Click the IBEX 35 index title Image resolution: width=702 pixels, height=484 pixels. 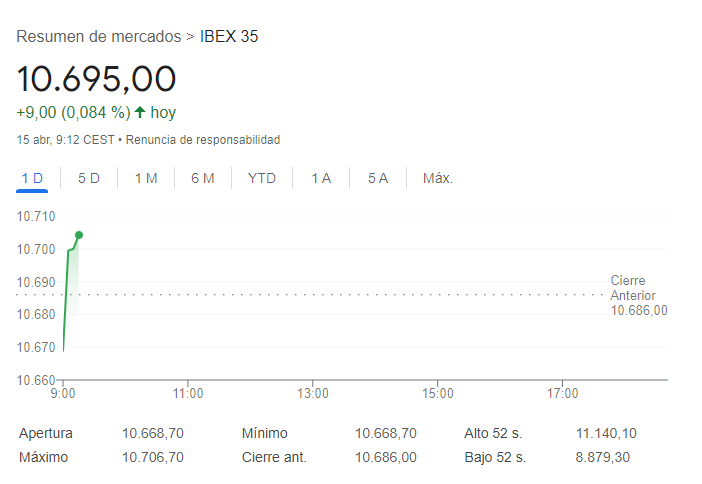[229, 37]
